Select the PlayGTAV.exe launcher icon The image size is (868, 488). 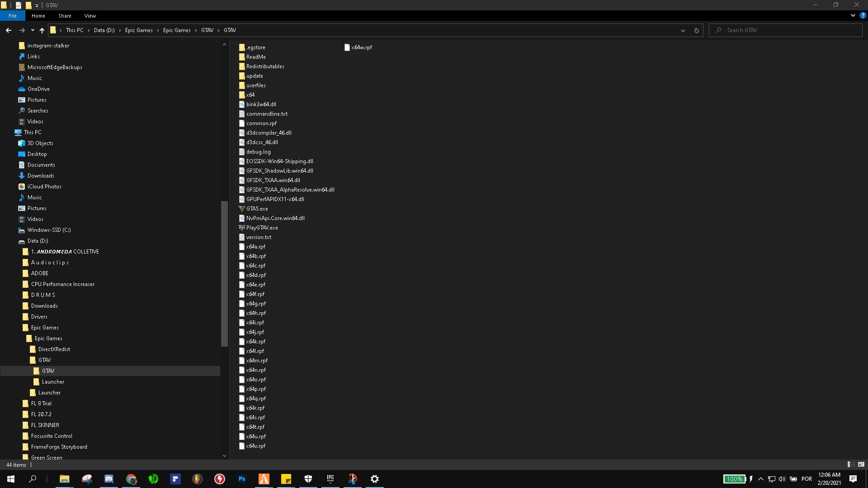(242, 228)
